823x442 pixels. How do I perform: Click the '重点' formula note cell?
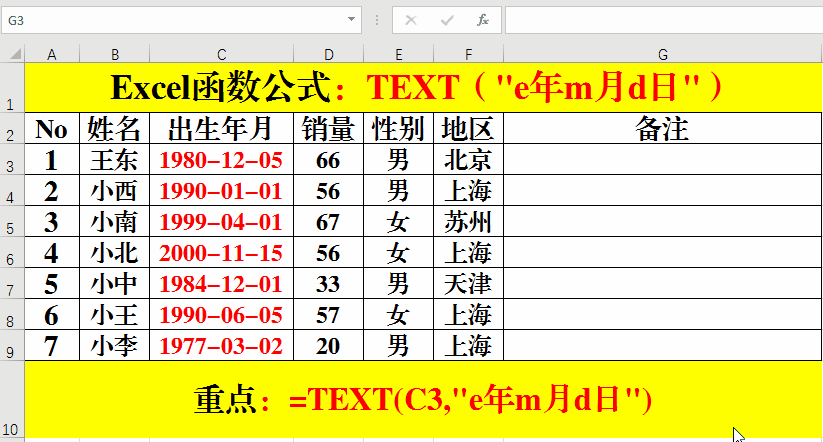pos(423,399)
